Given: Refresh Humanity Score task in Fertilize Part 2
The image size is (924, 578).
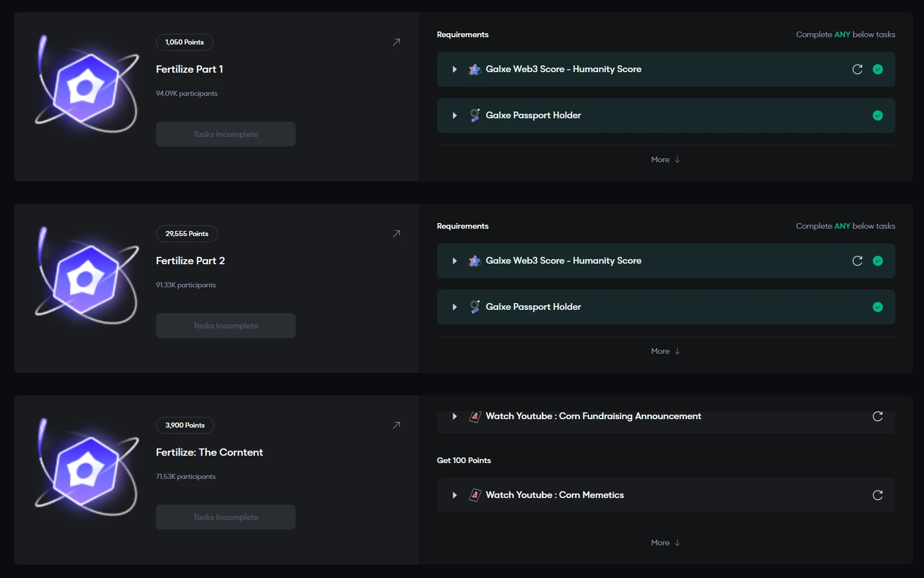Looking at the screenshot, I should 857,261.
